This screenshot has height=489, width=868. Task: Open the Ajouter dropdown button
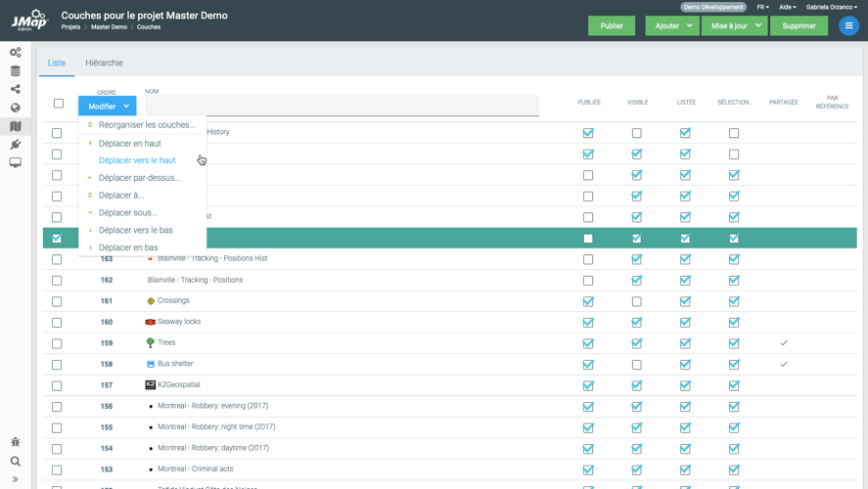pyautogui.click(x=671, y=25)
